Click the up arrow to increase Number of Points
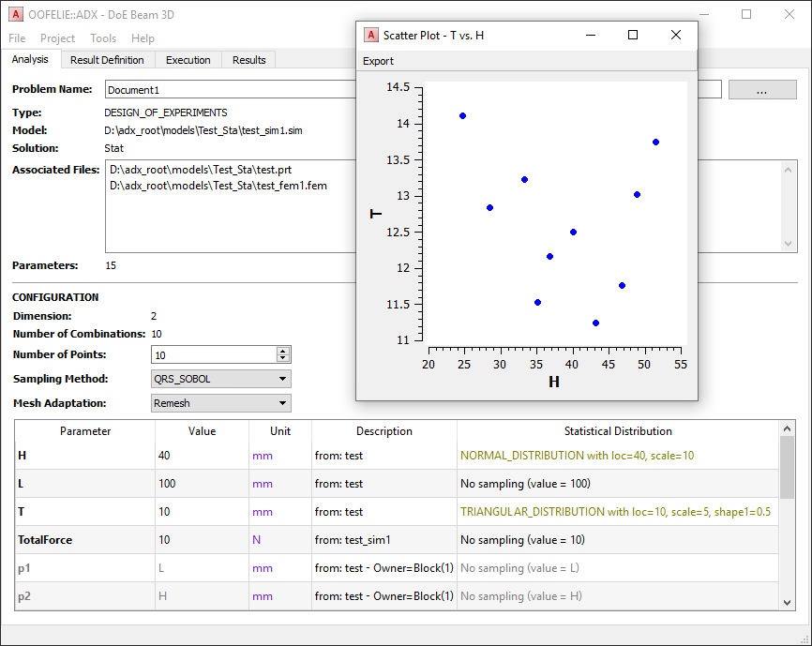 (x=282, y=350)
